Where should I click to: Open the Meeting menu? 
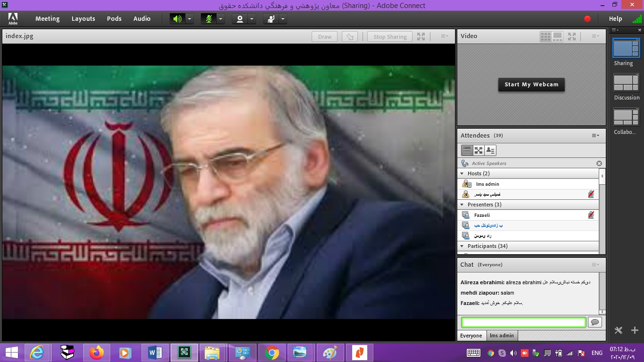[x=48, y=19]
